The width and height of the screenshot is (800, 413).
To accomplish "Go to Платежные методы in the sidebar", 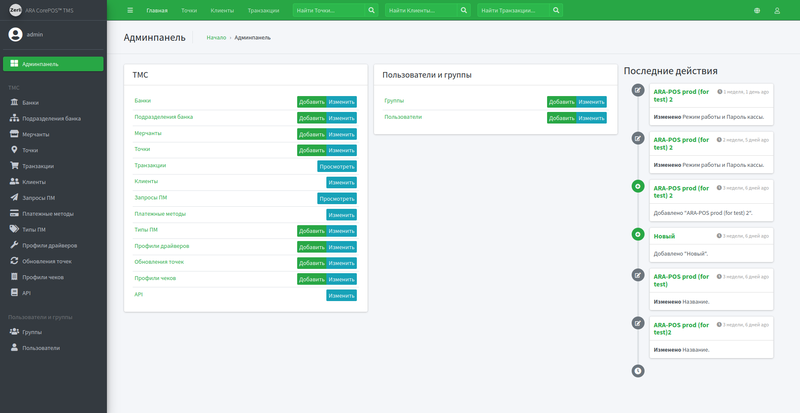I will (47, 213).
